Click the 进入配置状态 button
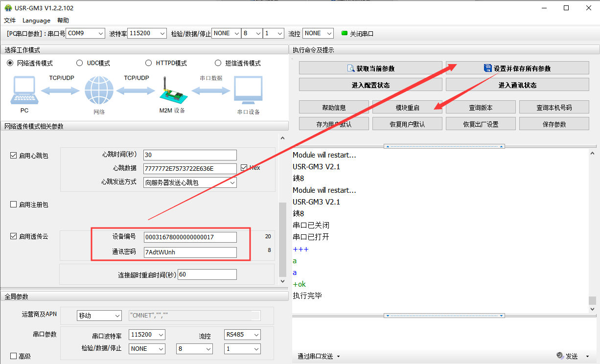 pos(370,85)
